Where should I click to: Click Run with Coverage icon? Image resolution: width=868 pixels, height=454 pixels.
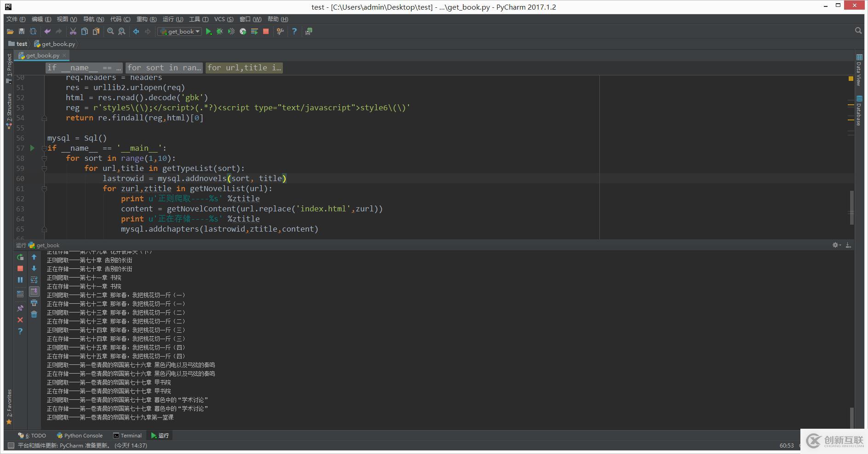tap(231, 31)
